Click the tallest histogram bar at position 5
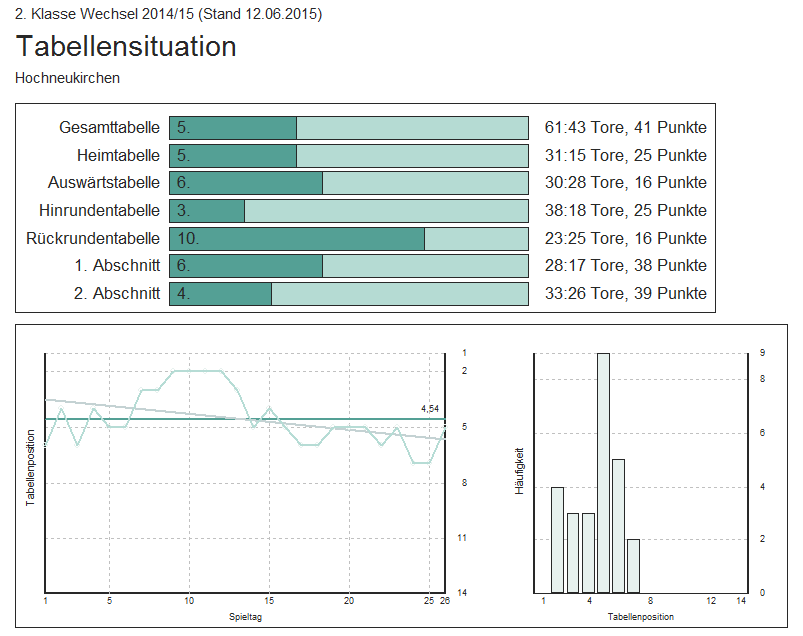Viewport: 803px width, 636px height. [x=603, y=472]
